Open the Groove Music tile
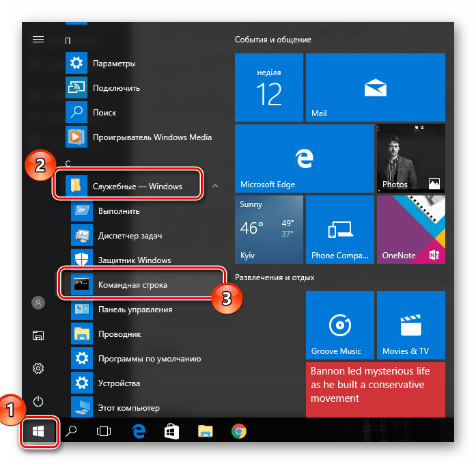Screen dimensions: 476x464 click(x=340, y=325)
